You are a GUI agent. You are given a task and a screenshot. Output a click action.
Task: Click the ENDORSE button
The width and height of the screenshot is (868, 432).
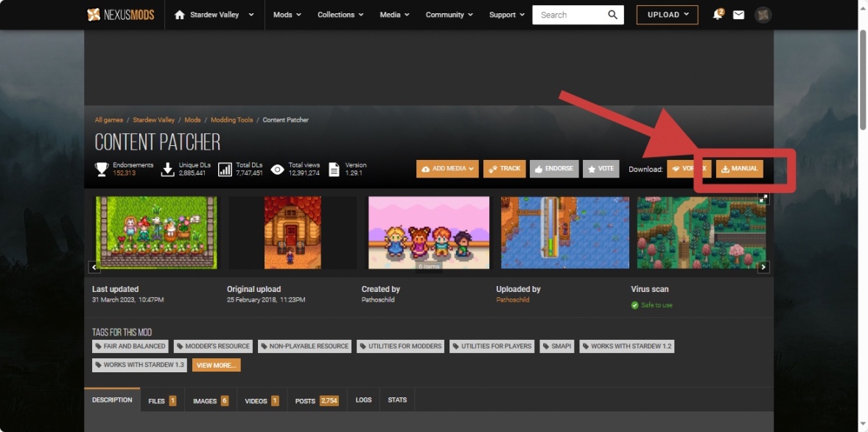click(554, 169)
